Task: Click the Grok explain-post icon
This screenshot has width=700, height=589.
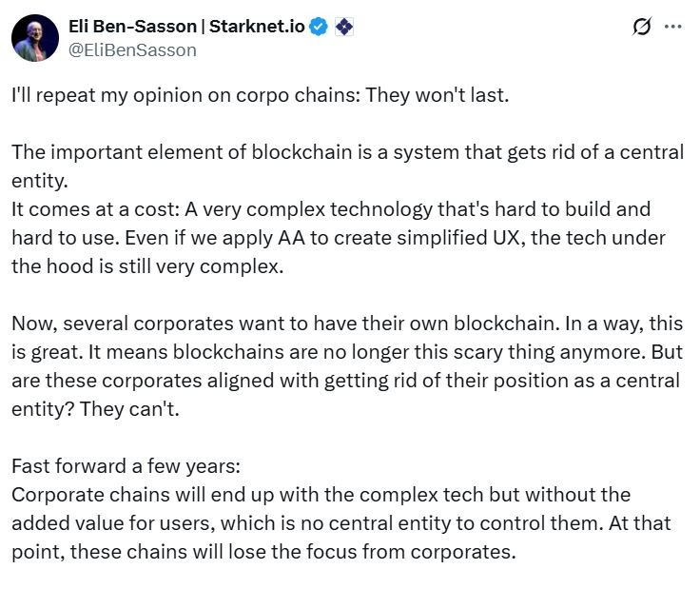Action: click(x=642, y=28)
